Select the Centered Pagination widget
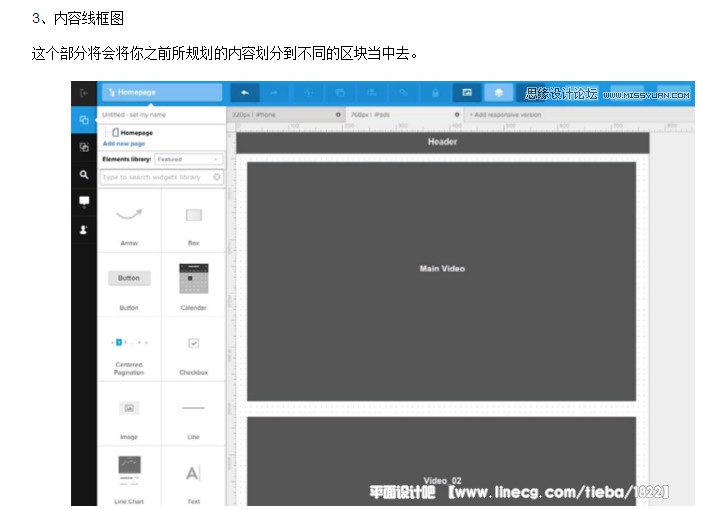The image size is (703, 509). (129, 349)
